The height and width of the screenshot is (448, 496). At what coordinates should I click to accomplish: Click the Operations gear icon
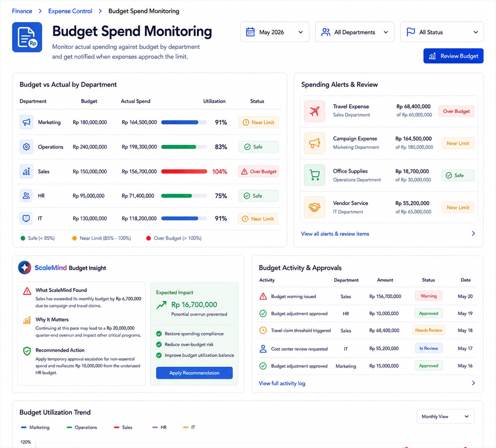click(x=26, y=147)
